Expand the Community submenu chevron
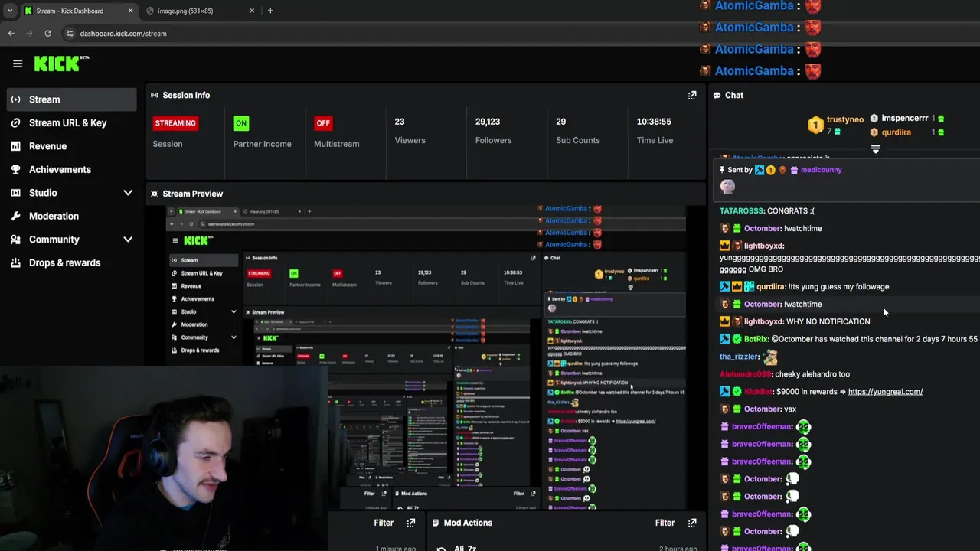Screen dimensions: 980x551 tap(128, 240)
